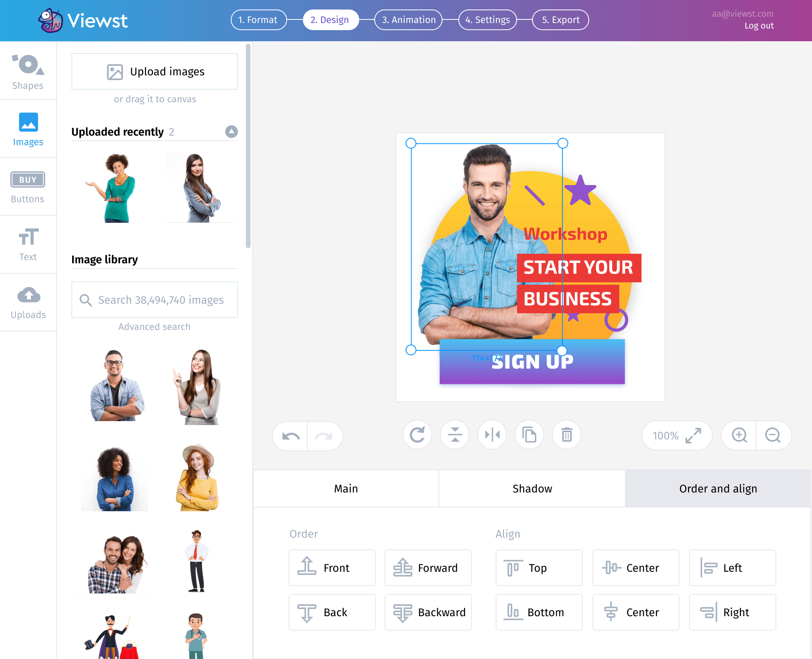Toggle element to front layer

click(331, 568)
